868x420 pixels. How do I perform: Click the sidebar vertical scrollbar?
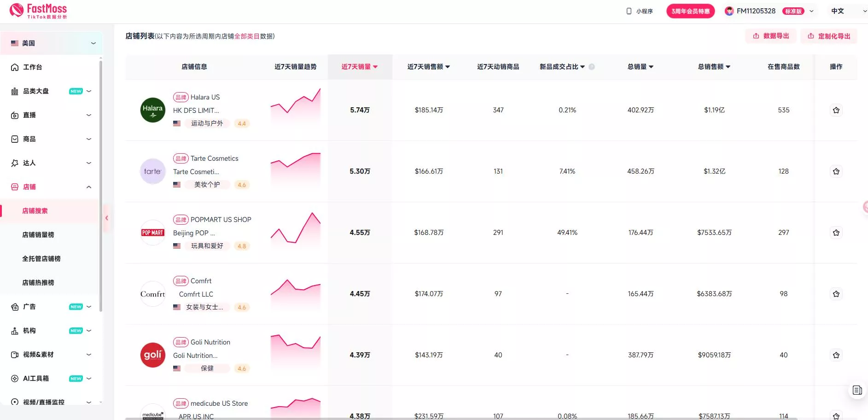click(101, 184)
